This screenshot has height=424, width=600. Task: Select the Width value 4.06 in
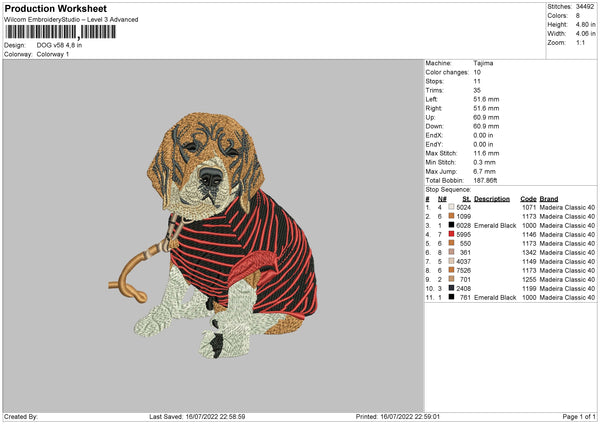(585, 34)
